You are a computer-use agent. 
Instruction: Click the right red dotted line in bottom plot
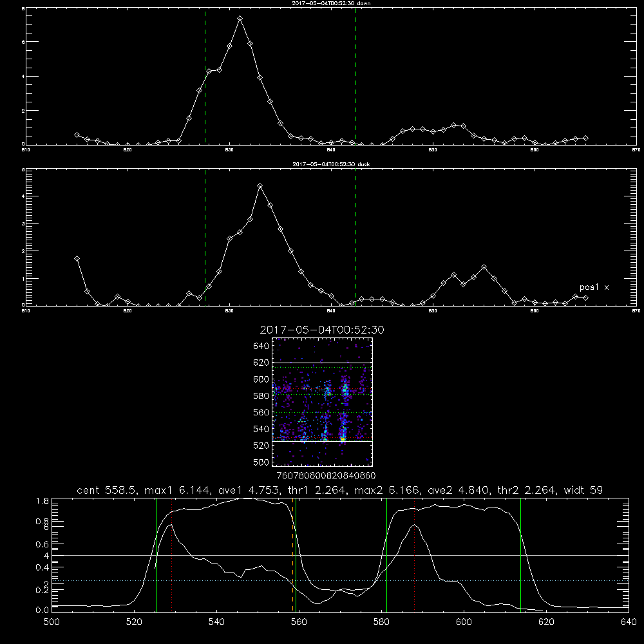tap(414, 555)
